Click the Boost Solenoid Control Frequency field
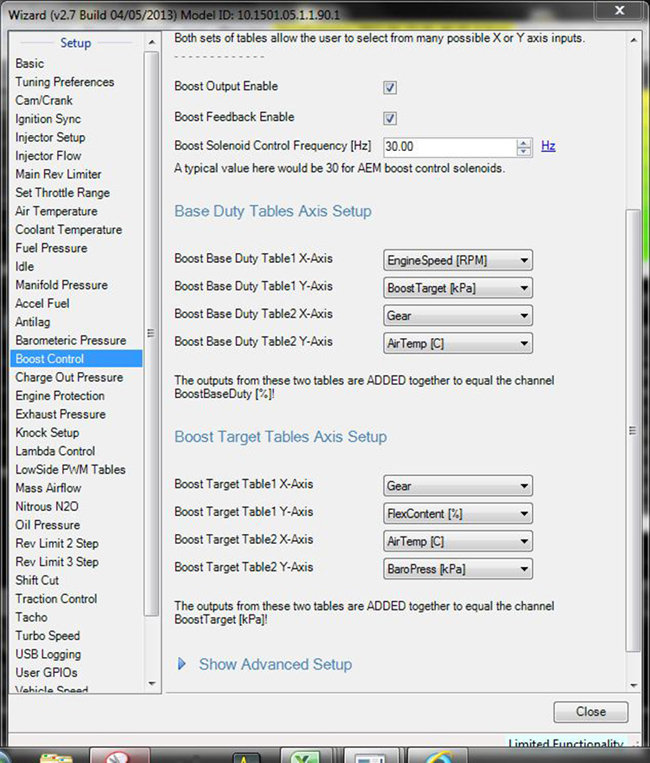The height and width of the screenshot is (763, 650). pyautogui.click(x=450, y=146)
